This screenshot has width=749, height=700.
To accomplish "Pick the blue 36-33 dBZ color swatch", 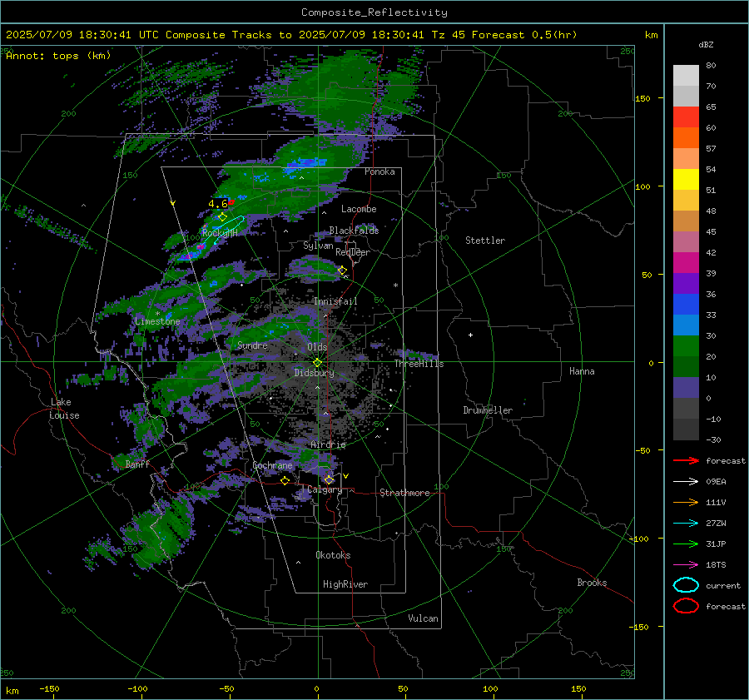I will (686, 305).
